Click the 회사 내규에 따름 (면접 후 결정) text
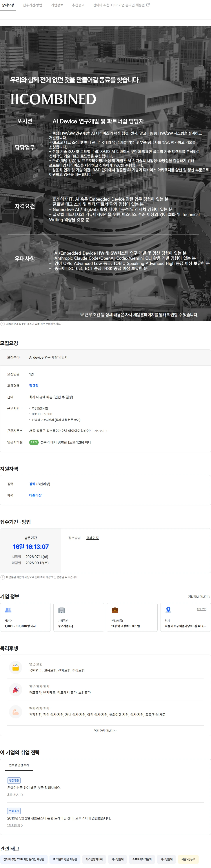This screenshot has width=211, height=868. [x=51, y=397]
